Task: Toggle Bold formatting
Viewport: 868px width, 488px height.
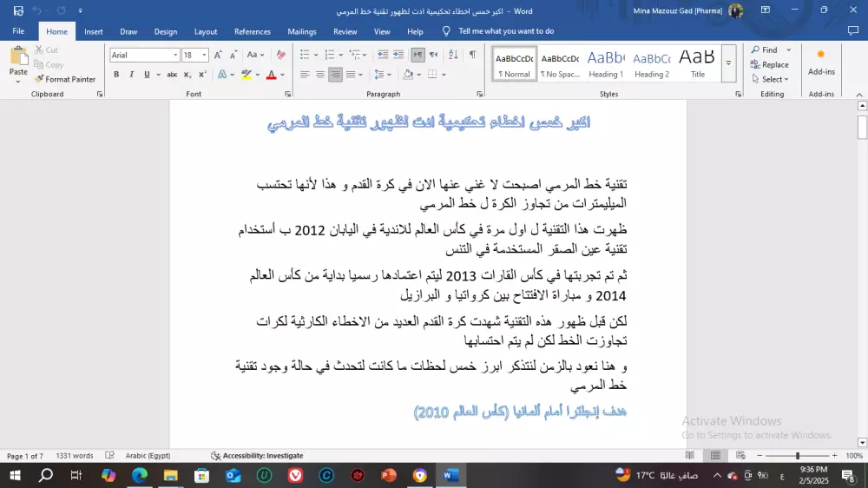Action: coord(116,74)
